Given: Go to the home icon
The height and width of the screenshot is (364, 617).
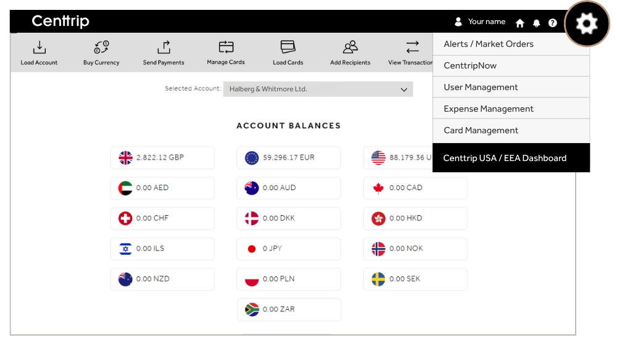Looking at the screenshot, I should (x=520, y=23).
